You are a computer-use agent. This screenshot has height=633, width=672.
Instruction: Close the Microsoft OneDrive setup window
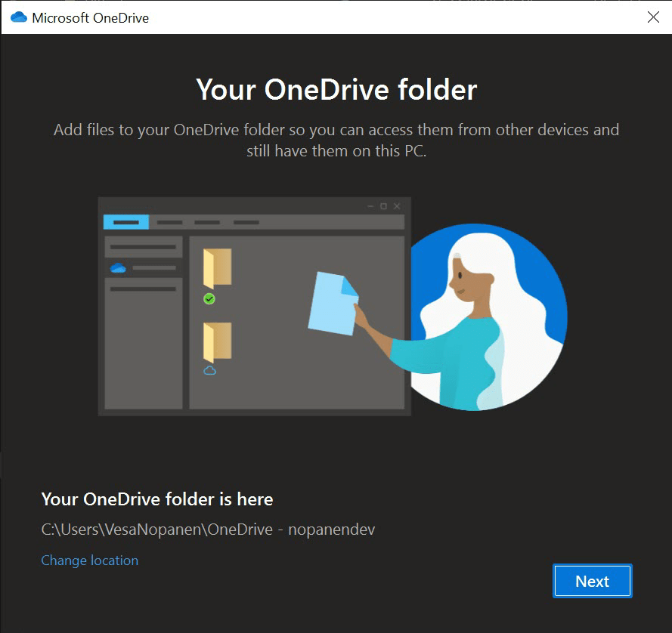click(653, 17)
